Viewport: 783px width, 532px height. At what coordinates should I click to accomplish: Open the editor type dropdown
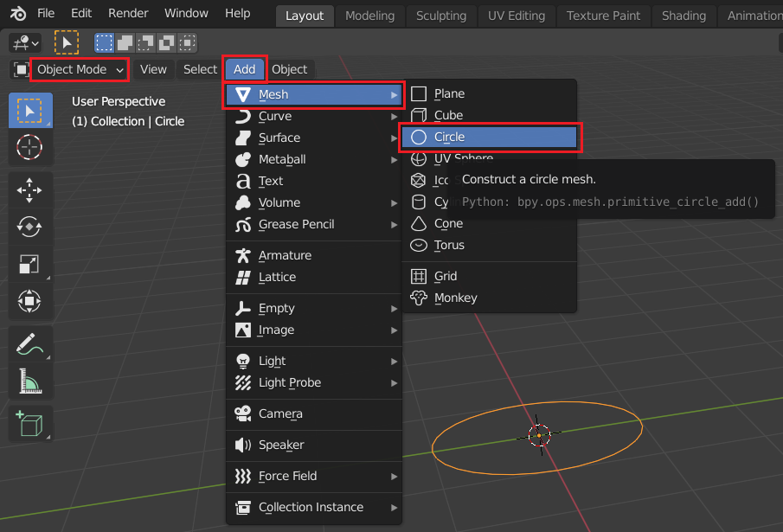coord(25,43)
